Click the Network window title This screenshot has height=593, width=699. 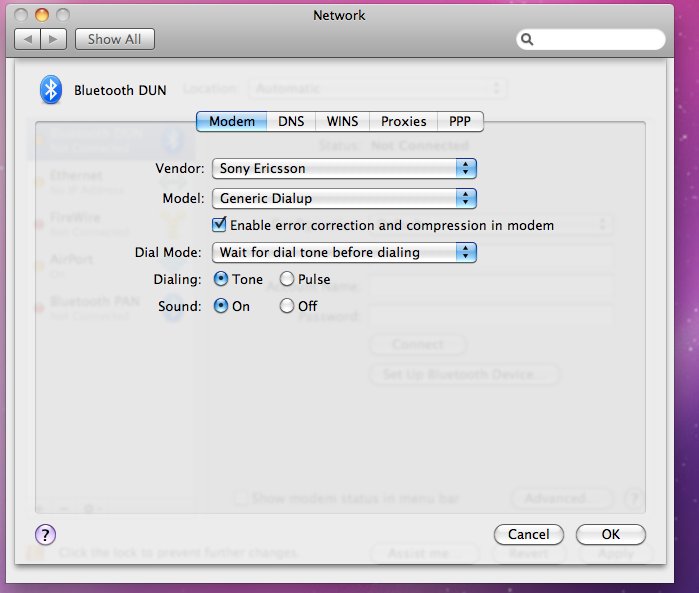click(x=339, y=15)
